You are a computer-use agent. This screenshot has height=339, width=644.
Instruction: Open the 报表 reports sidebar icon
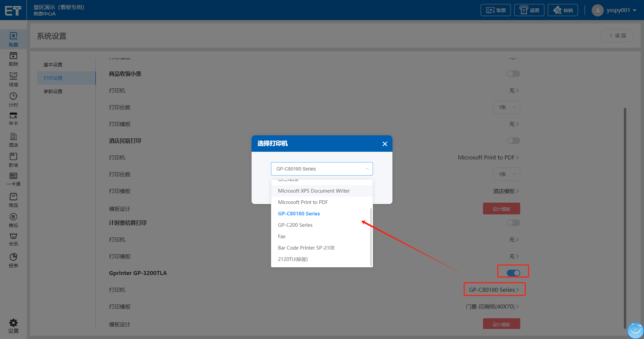click(13, 260)
